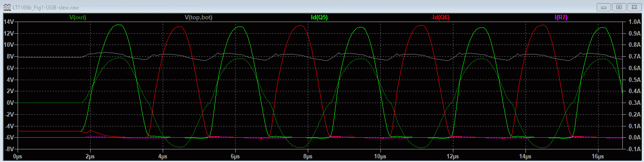Select the V(out) trace label
This screenshot has height=162, width=644.
(x=78, y=18)
